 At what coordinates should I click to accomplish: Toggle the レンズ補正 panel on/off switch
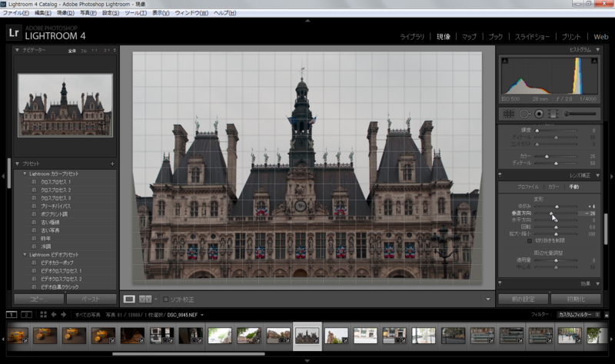tap(500, 175)
